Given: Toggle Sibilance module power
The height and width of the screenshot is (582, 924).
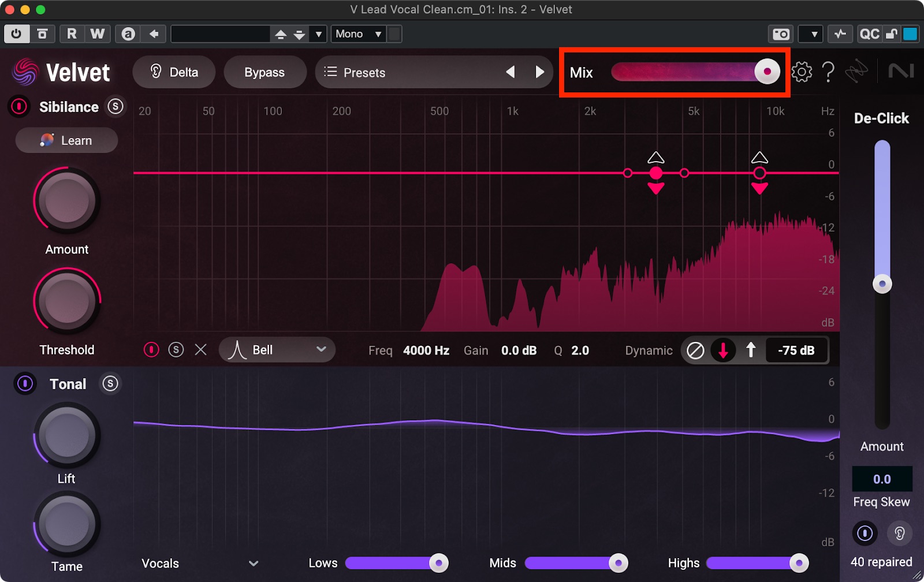Looking at the screenshot, I should (20, 107).
